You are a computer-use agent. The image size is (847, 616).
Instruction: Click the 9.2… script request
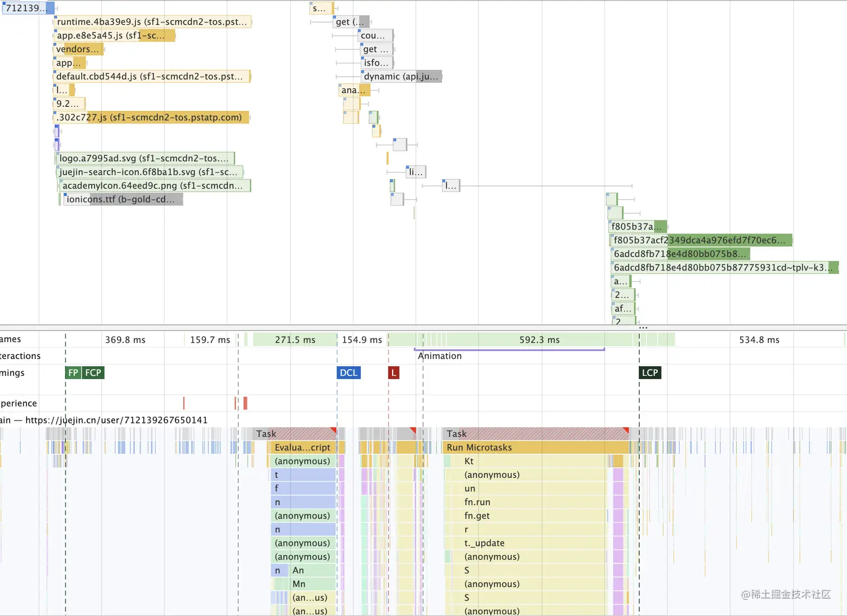pos(69,104)
